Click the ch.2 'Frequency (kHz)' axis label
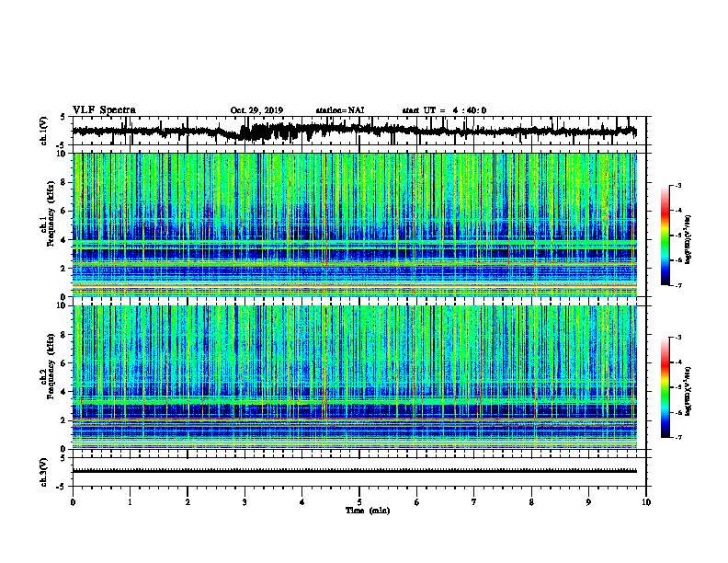The height and width of the screenshot is (563, 728). click(51, 366)
